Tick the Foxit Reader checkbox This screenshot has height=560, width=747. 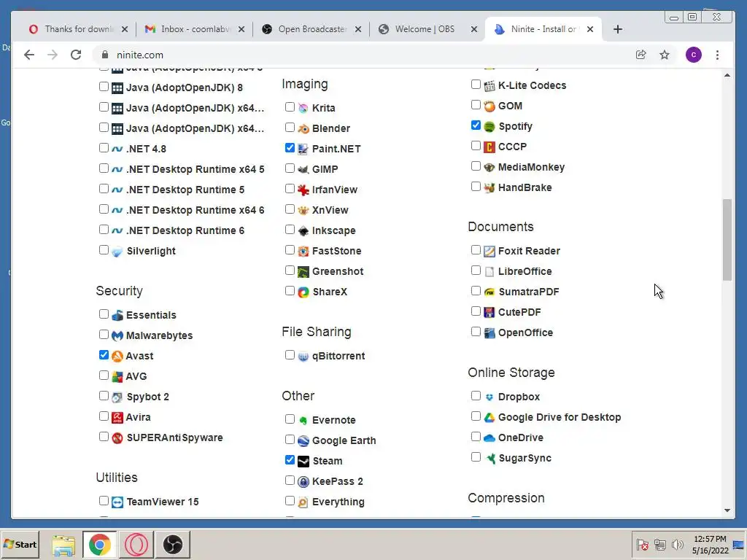pos(476,250)
